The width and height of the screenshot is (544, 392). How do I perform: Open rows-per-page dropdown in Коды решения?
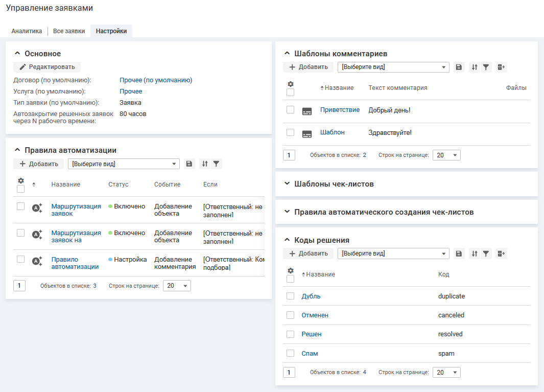[x=446, y=373]
